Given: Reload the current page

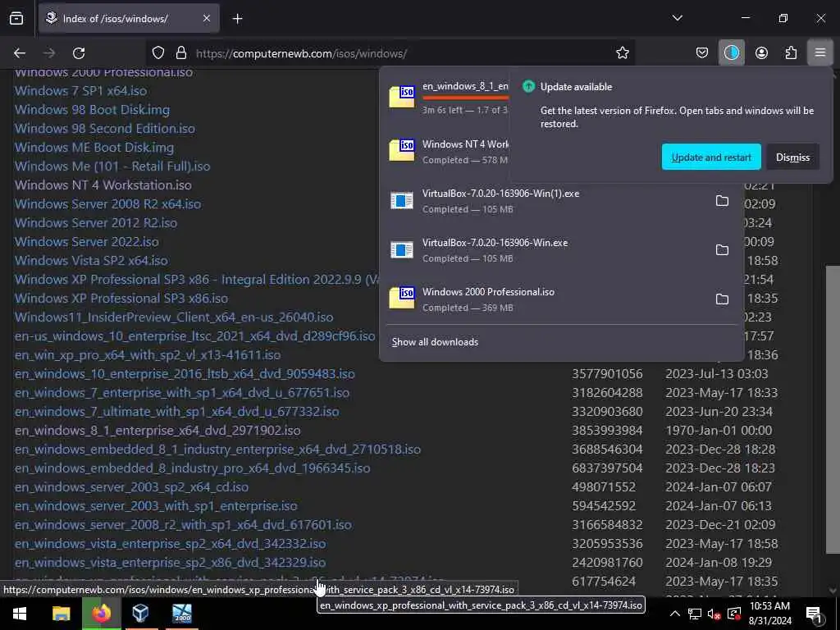Looking at the screenshot, I should [x=79, y=53].
